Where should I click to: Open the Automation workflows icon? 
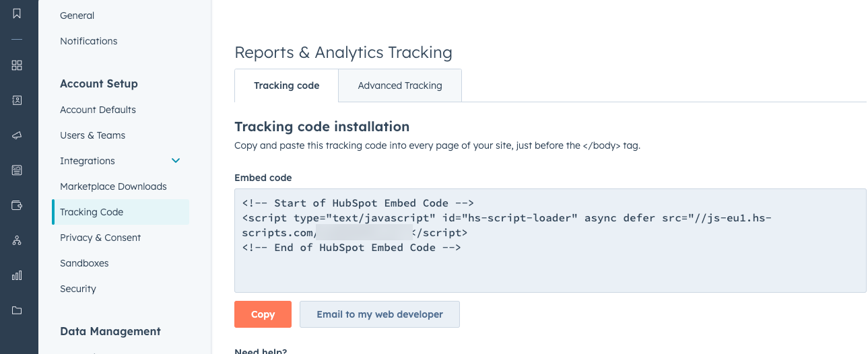pyautogui.click(x=17, y=240)
